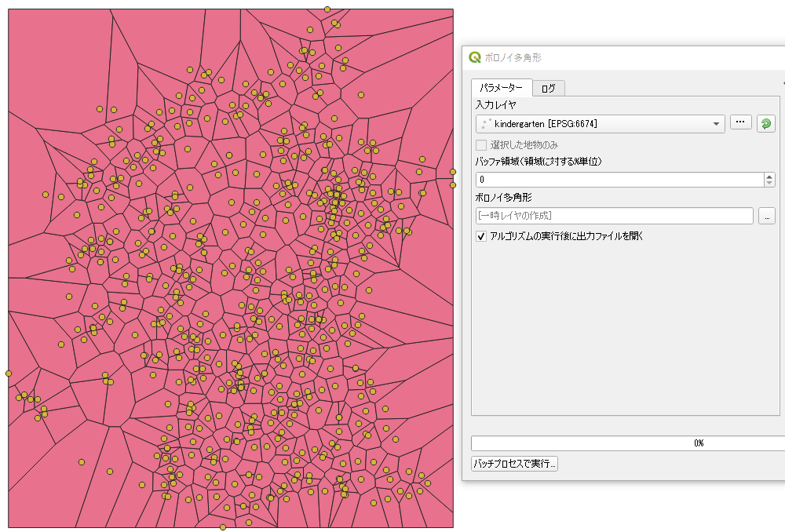Click the 入力レイヤ label

495,104
